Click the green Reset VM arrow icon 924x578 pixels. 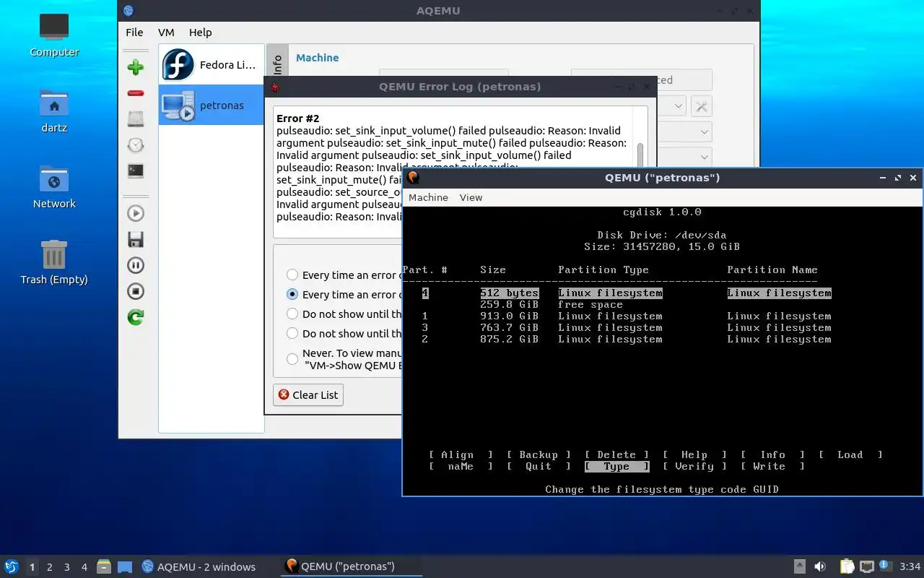[x=136, y=317]
